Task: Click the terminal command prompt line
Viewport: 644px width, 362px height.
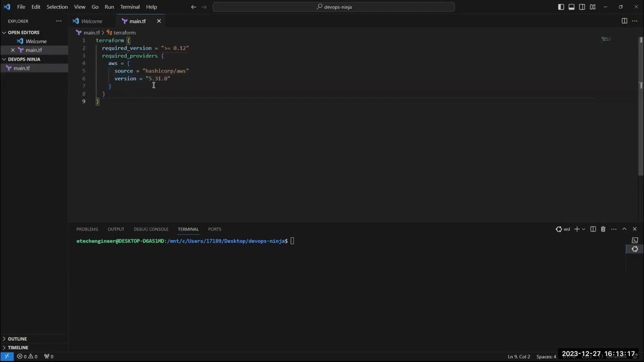Action: [x=185, y=241]
